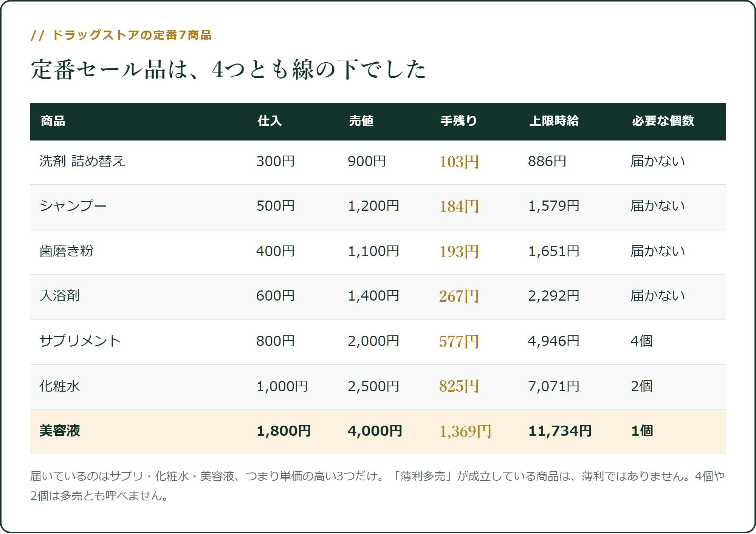Select the 入浴剤 product name

60,296
